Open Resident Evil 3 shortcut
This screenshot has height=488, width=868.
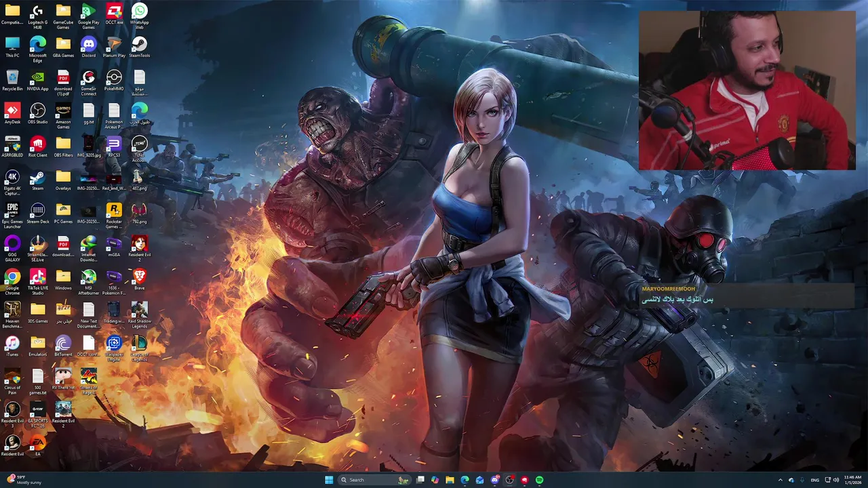[12, 414]
